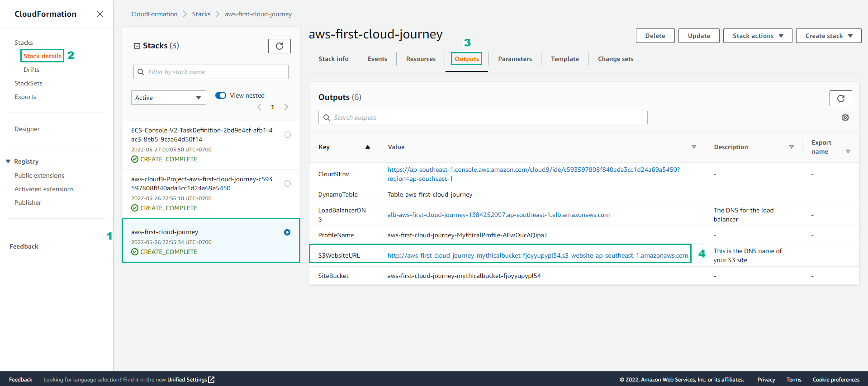Switch to the Resources tab
Image resolution: width=868 pixels, height=386 pixels.
point(421,59)
